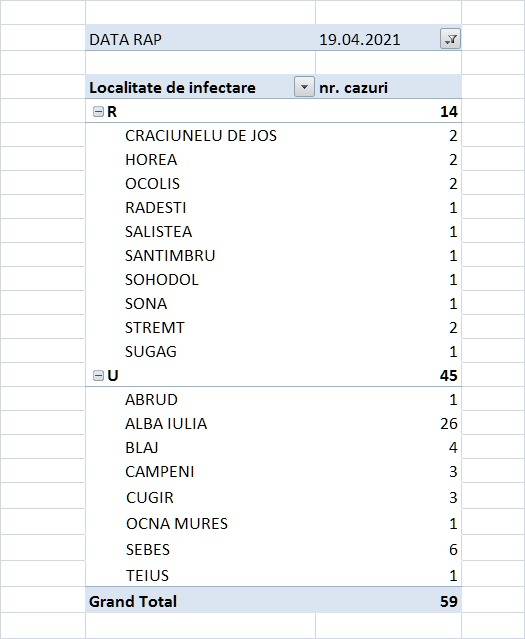
Task: Select the 19.04.2021 date cell
Action: coord(360,40)
